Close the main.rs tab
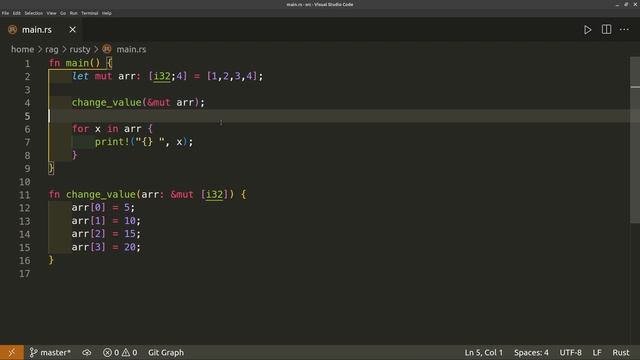 pyautogui.click(x=72, y=30)
